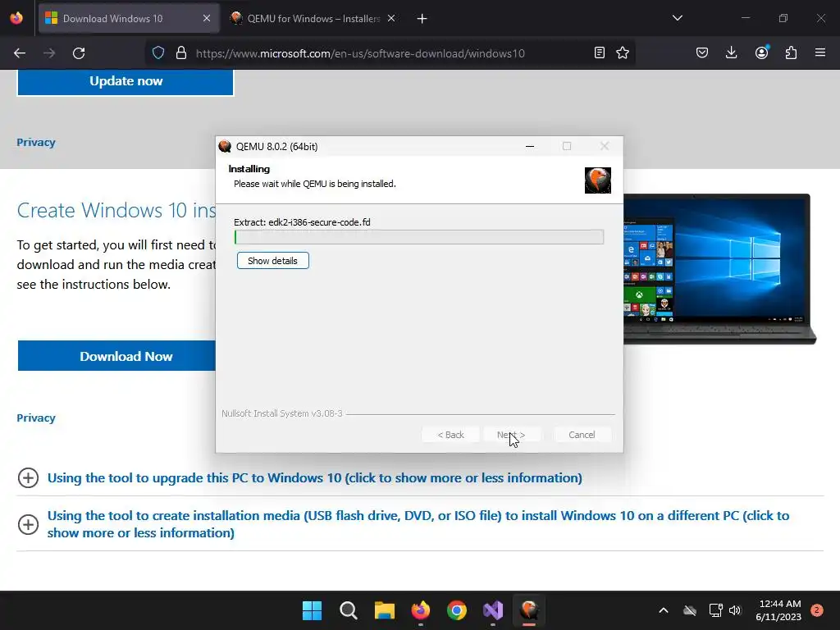Open Firefox account menu
Viewport: 840px width, 630px height.
click(x=761, y=52)
